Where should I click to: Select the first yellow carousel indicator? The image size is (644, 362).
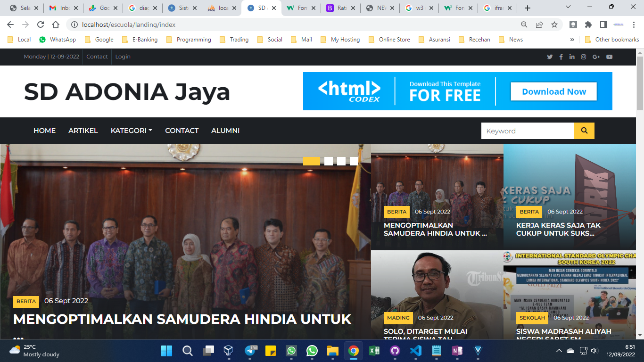pos(312,161)
